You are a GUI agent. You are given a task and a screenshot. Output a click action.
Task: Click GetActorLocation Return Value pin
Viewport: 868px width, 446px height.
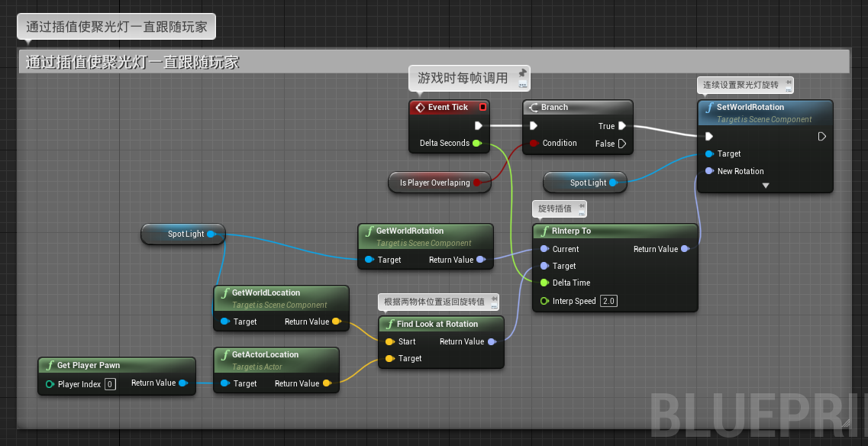coord(327,383)
